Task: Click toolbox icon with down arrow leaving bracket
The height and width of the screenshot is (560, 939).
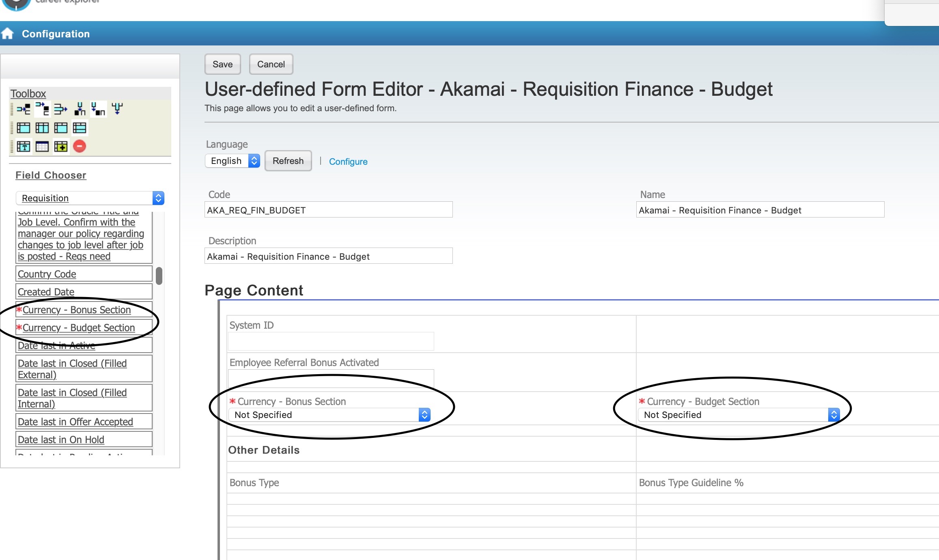Action: point(117,109)
